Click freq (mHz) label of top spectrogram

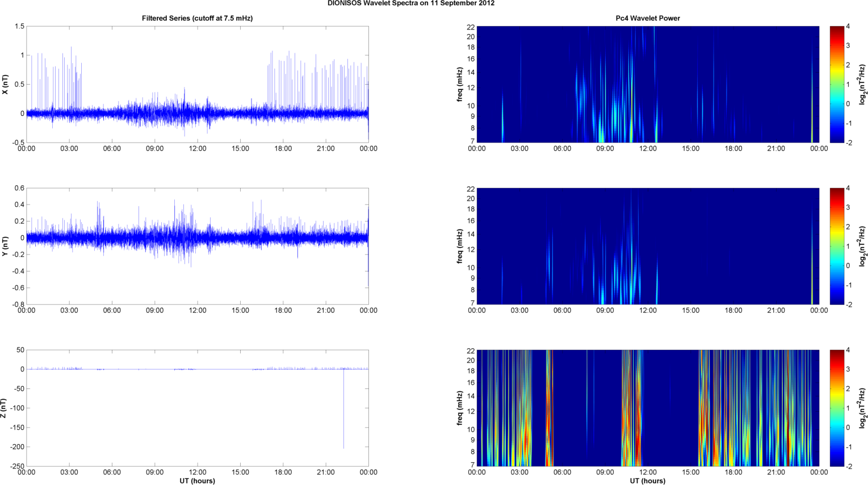459,84
